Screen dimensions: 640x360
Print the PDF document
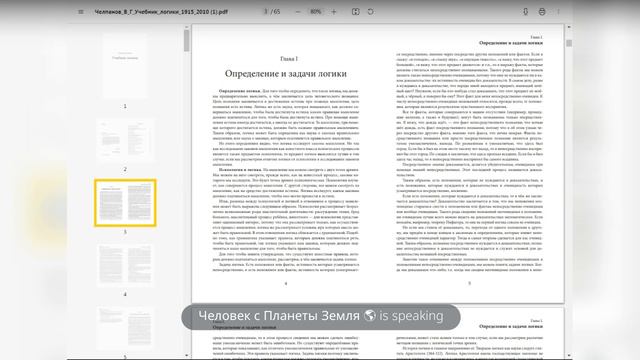point(542,12)
